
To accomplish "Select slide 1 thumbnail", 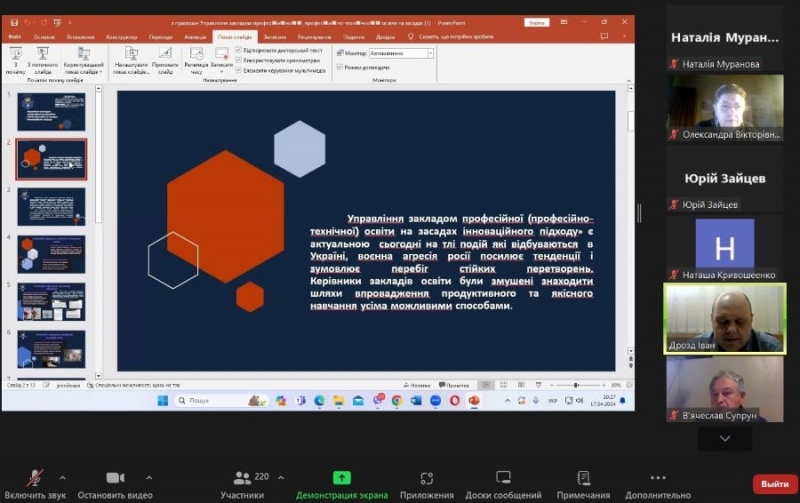I will pyautogui.click(x=52, y=112).
